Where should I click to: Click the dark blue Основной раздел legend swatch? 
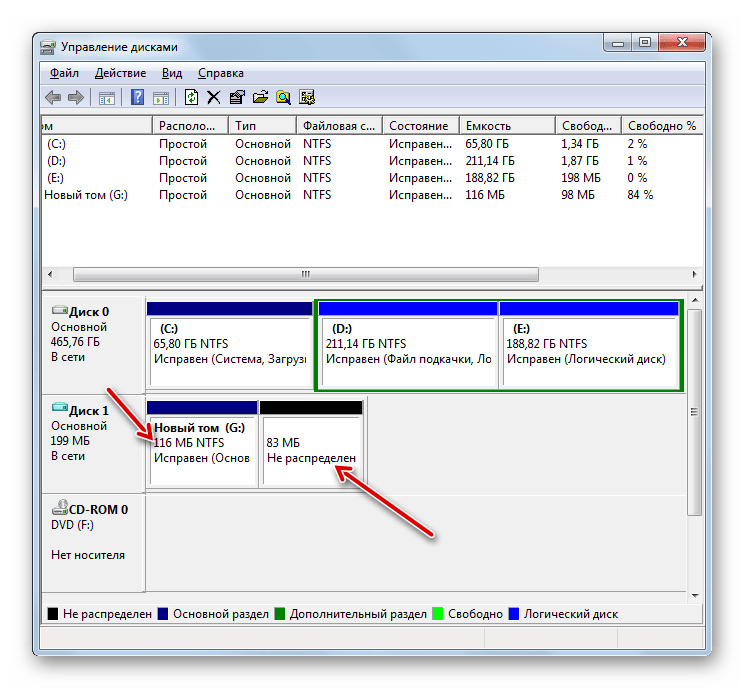(x=163, y=614)
